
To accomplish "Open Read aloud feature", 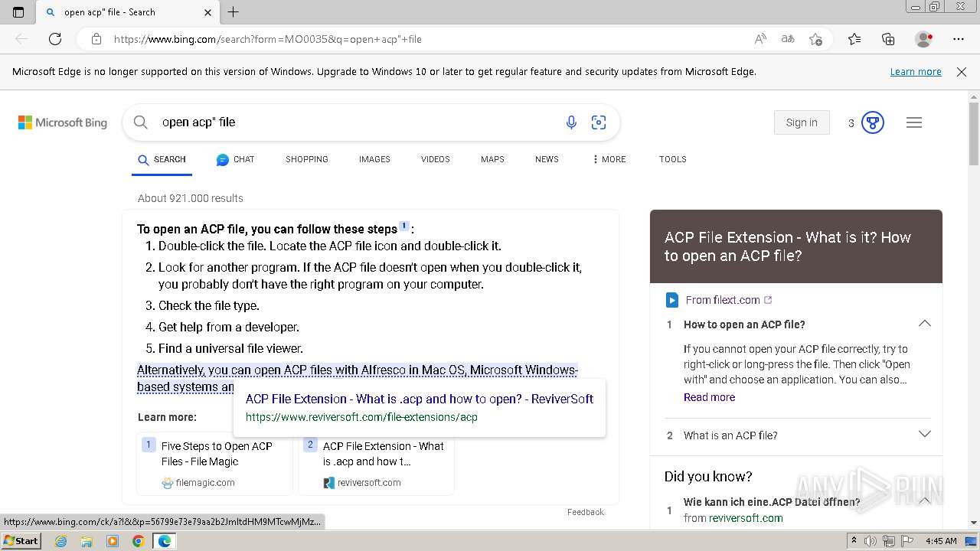I will pos(760,39).
